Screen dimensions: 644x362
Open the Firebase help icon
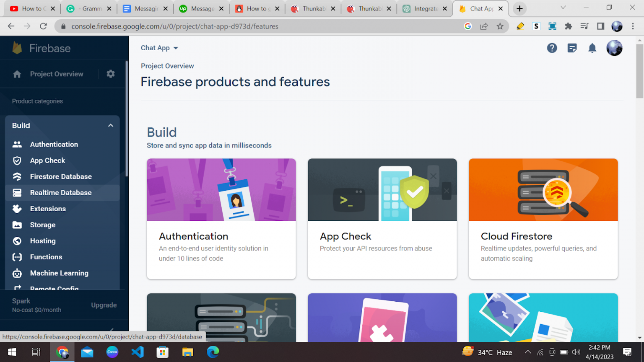click(552, 48)
